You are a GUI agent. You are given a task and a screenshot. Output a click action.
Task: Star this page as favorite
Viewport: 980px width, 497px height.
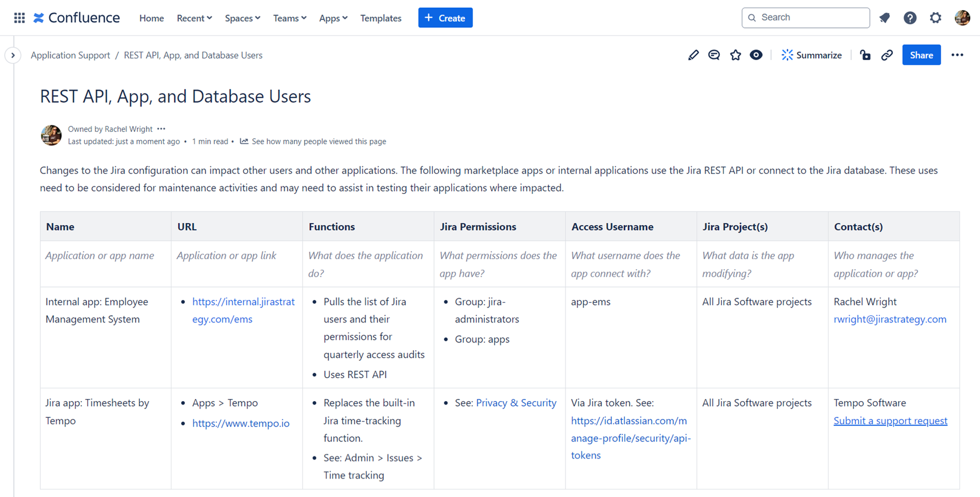pyautogui.click(x=735, y=55)
